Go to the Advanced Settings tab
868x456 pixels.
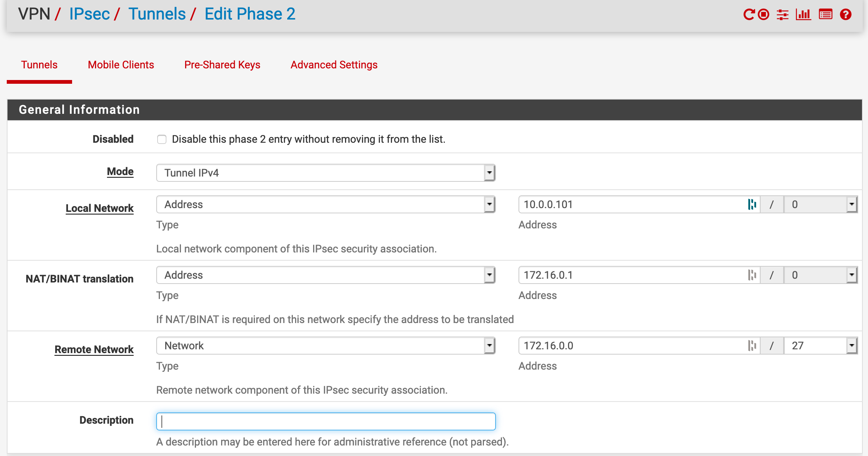point(334,65)
